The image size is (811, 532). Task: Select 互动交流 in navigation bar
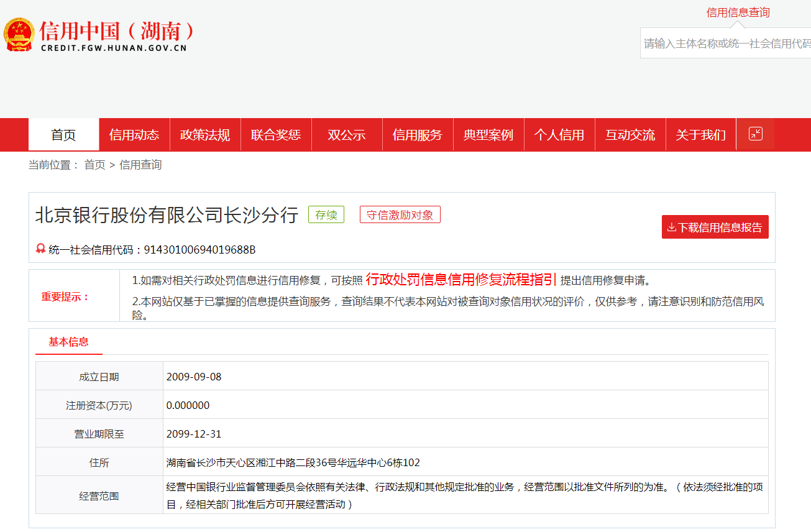coord(630,135)
